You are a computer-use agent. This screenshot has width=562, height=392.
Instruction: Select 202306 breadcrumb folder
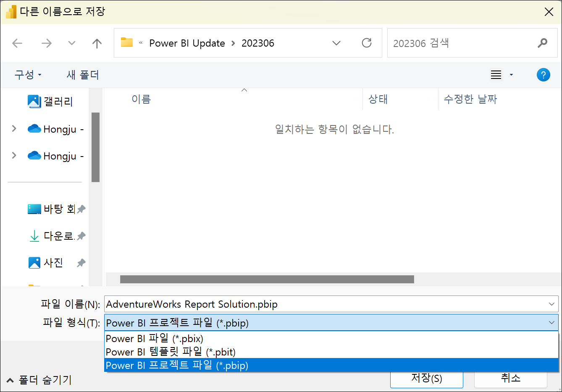tap(258, 43)
